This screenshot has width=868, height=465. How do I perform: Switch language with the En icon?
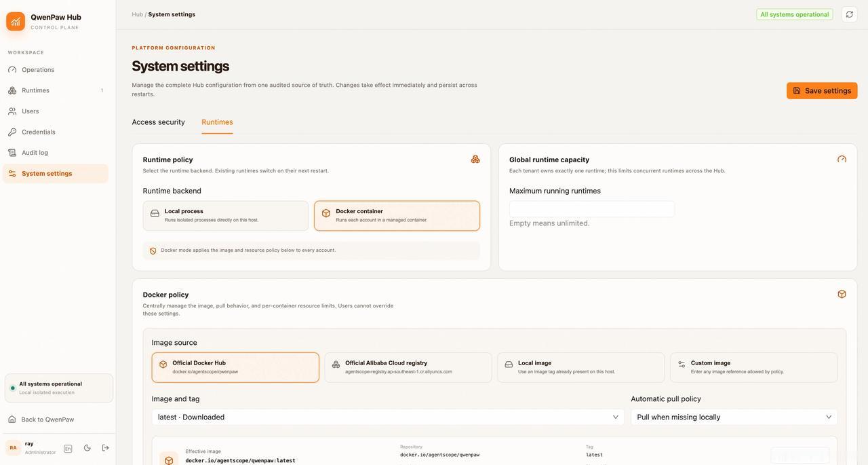point(68,448)
